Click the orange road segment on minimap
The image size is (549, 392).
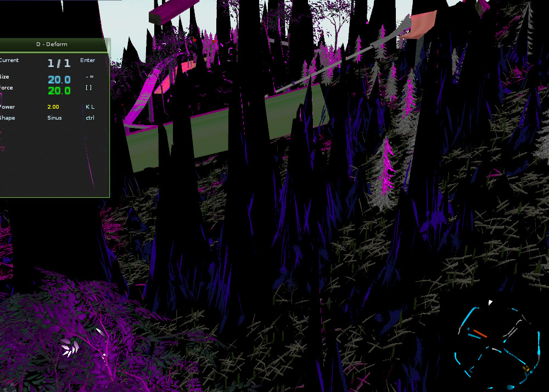(479, 333)
